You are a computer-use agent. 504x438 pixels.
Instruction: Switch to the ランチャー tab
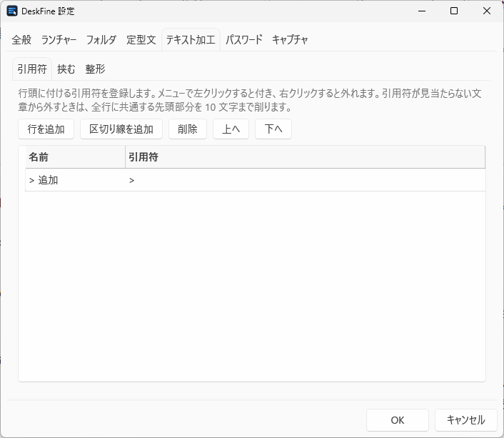point(59,40)
